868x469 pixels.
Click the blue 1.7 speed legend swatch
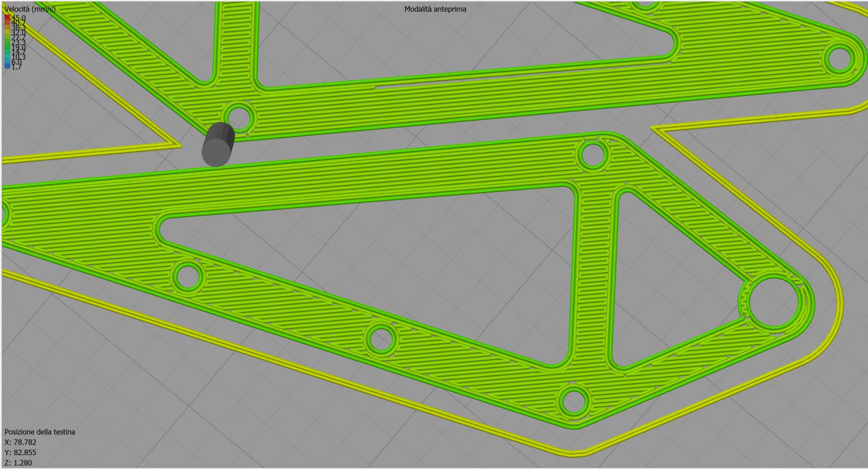[x=7, y=67]
